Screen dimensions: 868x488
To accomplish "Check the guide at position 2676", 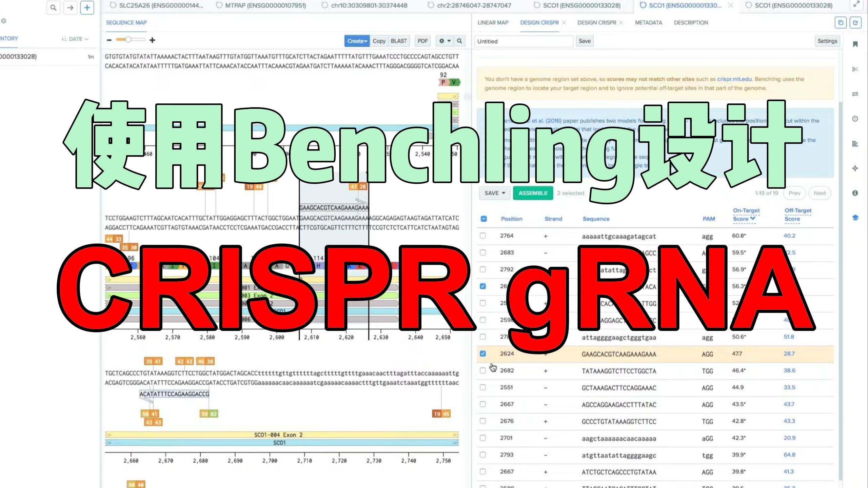I will click(483, 421).
